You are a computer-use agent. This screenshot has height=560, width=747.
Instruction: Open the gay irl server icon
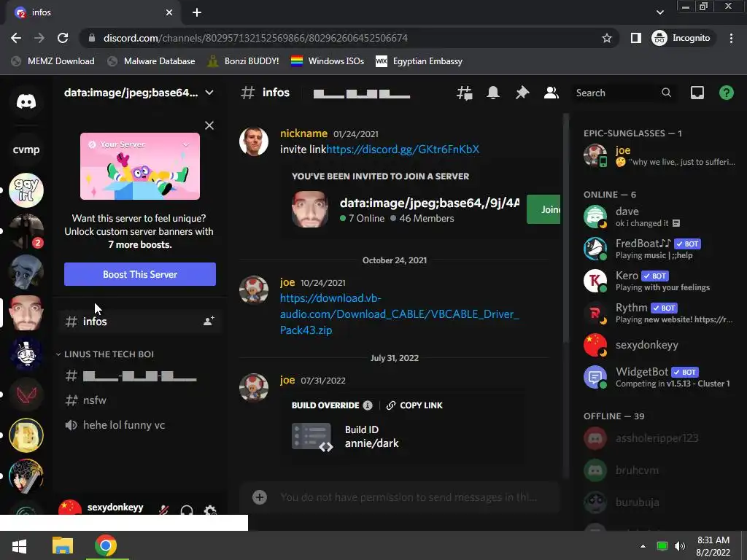coord(26,190)
